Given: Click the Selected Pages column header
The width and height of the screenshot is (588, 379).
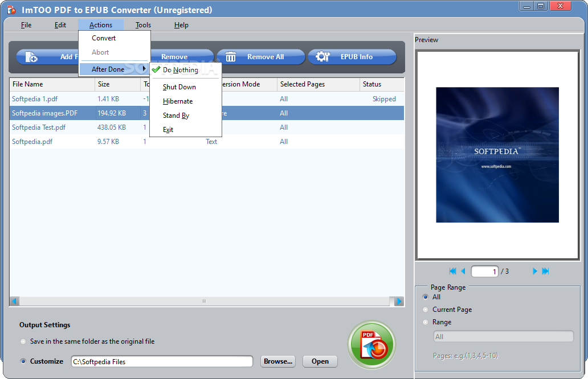Looking at the screenshot, I should tap(318, 84).
